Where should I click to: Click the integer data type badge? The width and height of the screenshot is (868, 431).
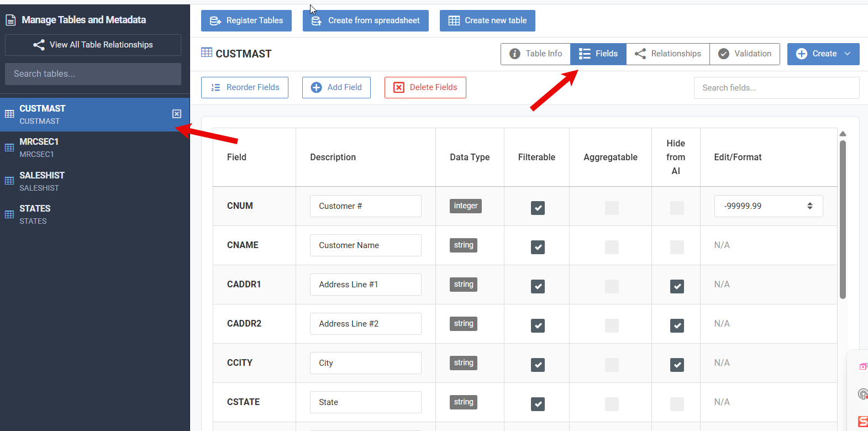[466, 206]
